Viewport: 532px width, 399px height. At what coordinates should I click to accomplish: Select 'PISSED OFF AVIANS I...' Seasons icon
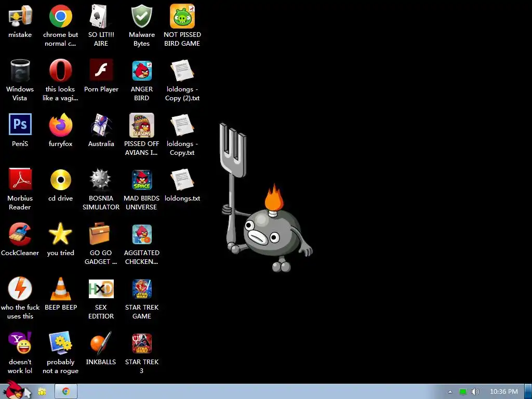(x=141, y=125)
